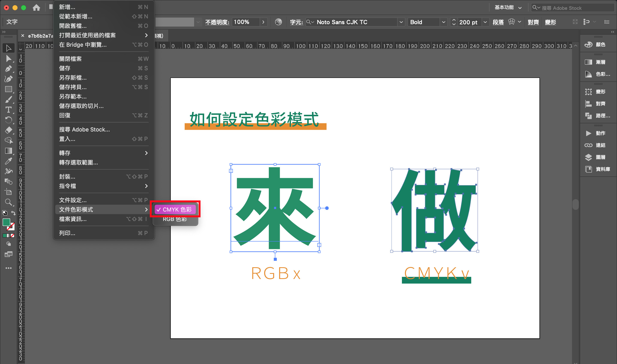Choose 另存新檔... from the File menu
The width and height of the screenshot is (617, 364).
[x=73, y=78]
